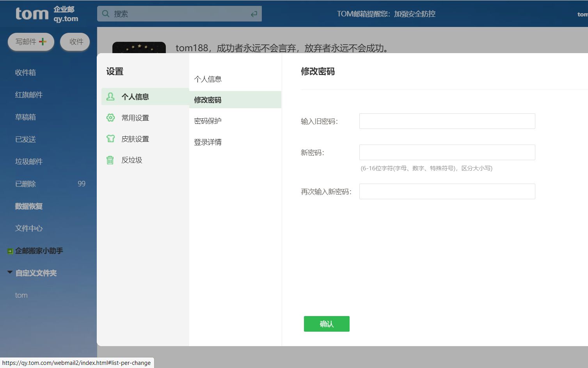Screen dimensions: 588x368
Task: Click the plus icon on 写邮件 button
Action: [x=42, y=41]
